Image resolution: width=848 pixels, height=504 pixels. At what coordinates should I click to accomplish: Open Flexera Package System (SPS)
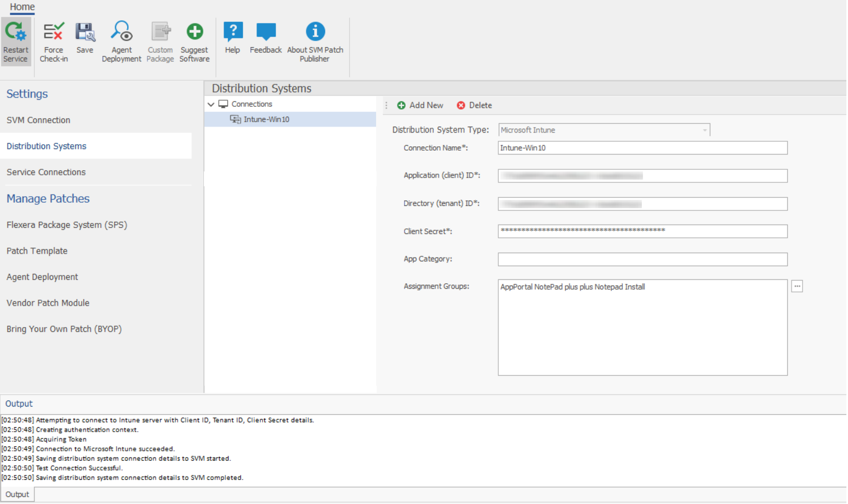point(67,225)
